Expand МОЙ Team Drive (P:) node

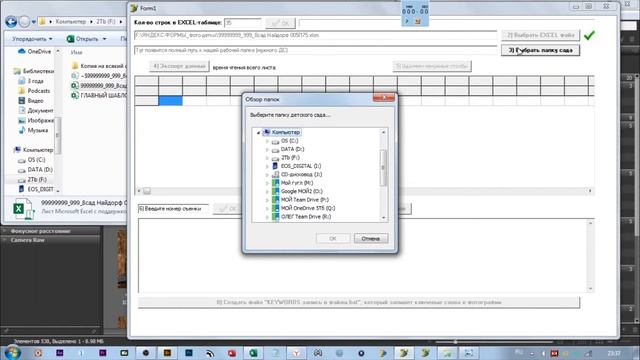coord(267,200)
